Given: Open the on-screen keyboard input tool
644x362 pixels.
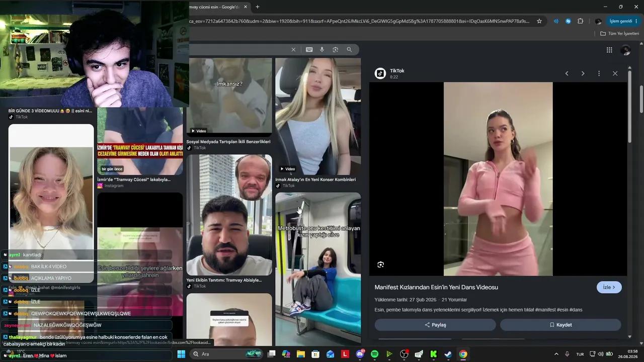Looking at the screenshot, I should [x=309, y=50].
